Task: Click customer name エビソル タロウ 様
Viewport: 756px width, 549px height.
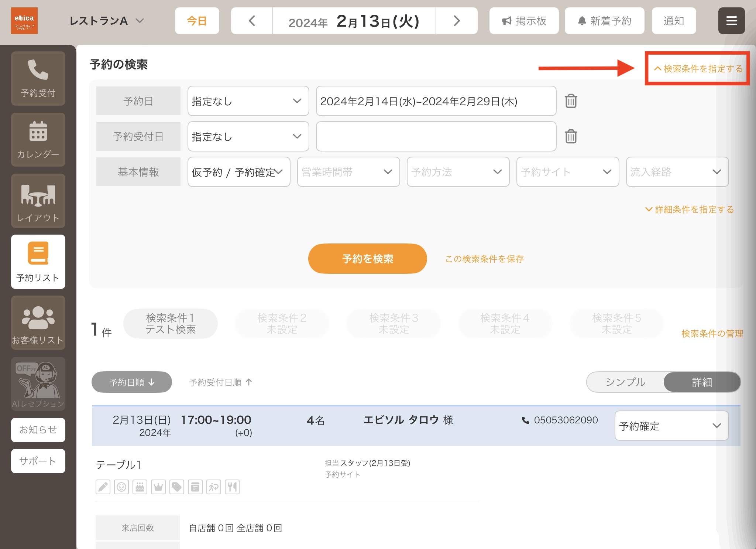Action: pyautogui.click(x=409, y=420)
